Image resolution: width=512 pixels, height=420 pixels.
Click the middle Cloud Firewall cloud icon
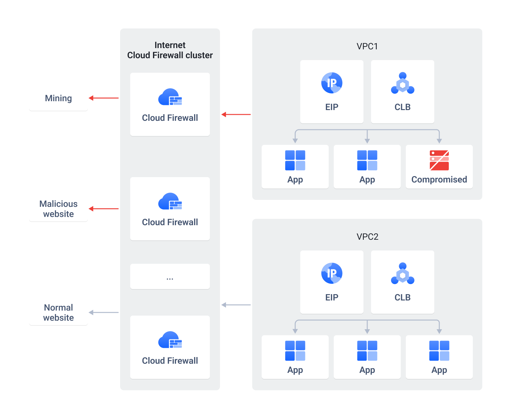[x=170, y=201]
